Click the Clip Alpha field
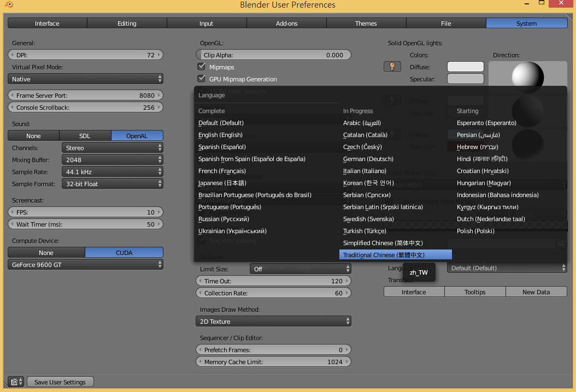Image resolution: width=576 pixels, height=392 pixels. point(273,55)
